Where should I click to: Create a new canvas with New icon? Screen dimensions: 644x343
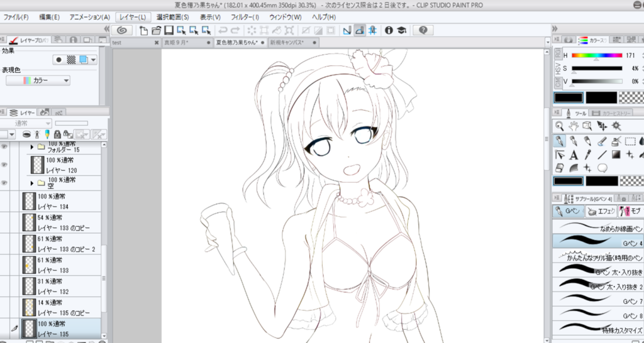(143, 30)
